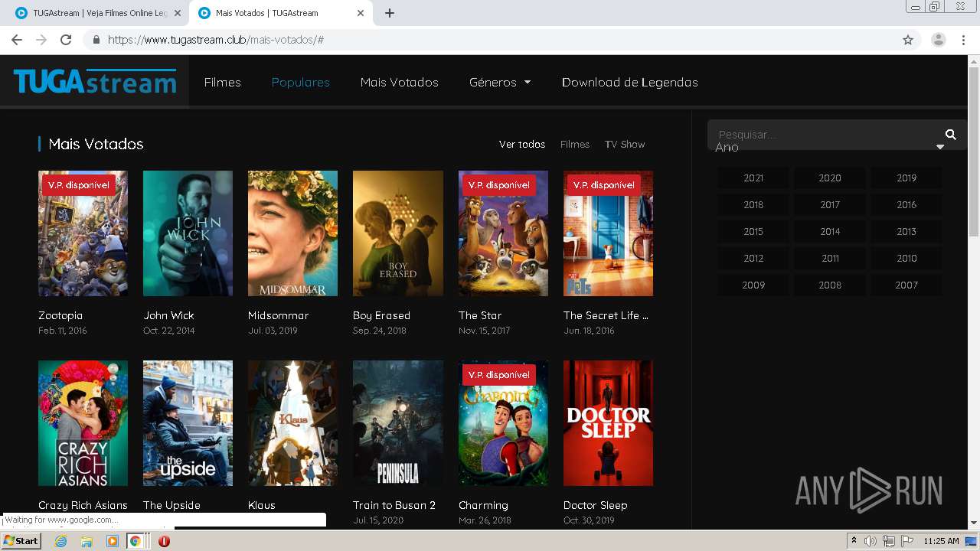
Task: Close the Mais Votados tab
Action: pyautogui.click(x=361, y=13)
